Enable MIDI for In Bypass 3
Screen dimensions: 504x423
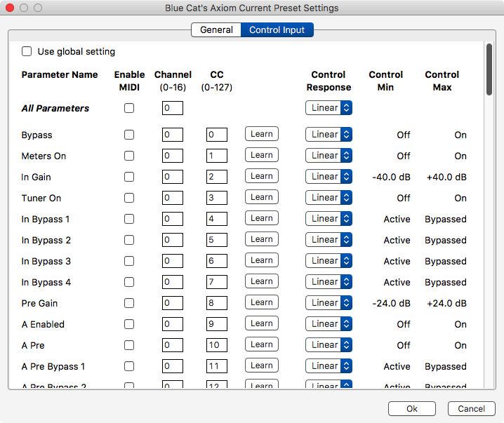(129, 261)
